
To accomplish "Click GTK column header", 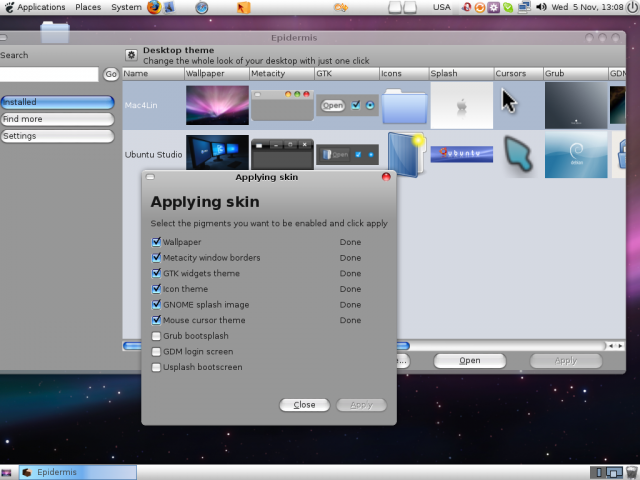I will point(347,73).
